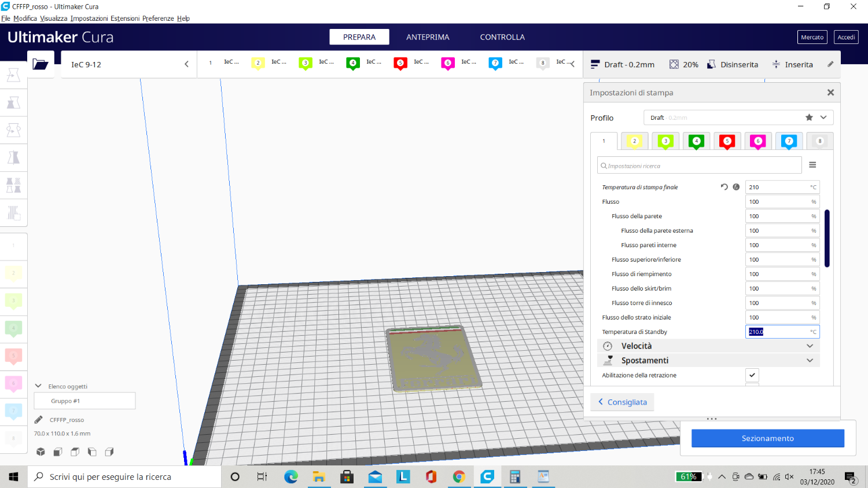Open the Visualizza menu
The width and height of the screenshot is (868, 488).
point(54,19)
